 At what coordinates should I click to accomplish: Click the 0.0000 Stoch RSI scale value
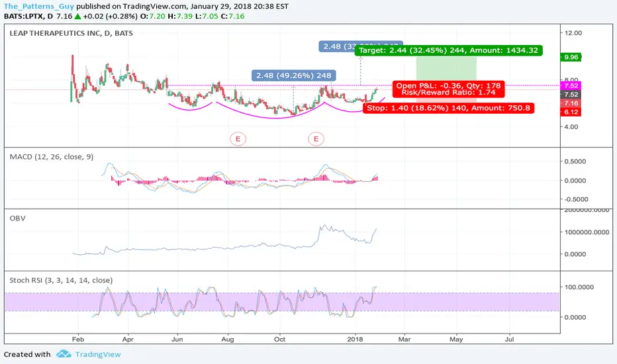click(x=575, y=317)
